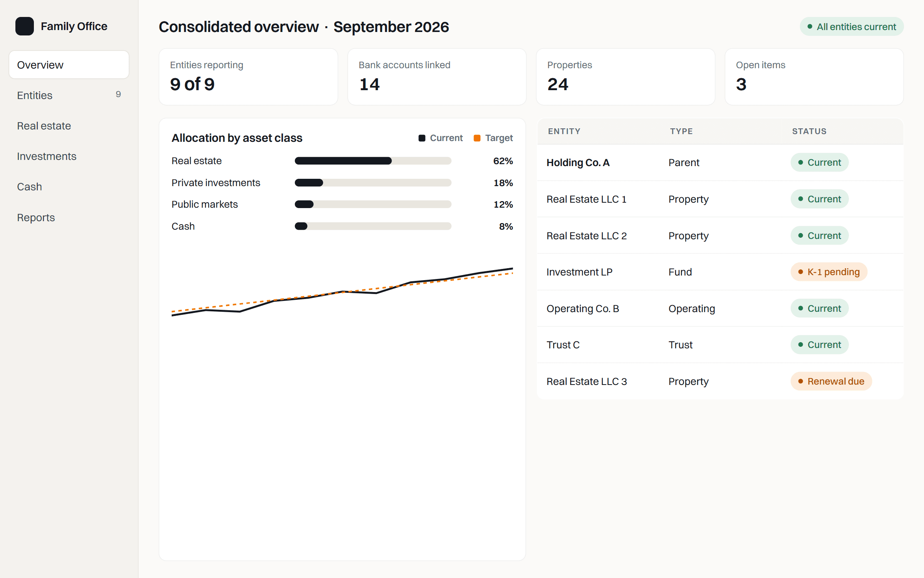
Task: Click the allocation trend line chart
Action: [x=342, y=292]
